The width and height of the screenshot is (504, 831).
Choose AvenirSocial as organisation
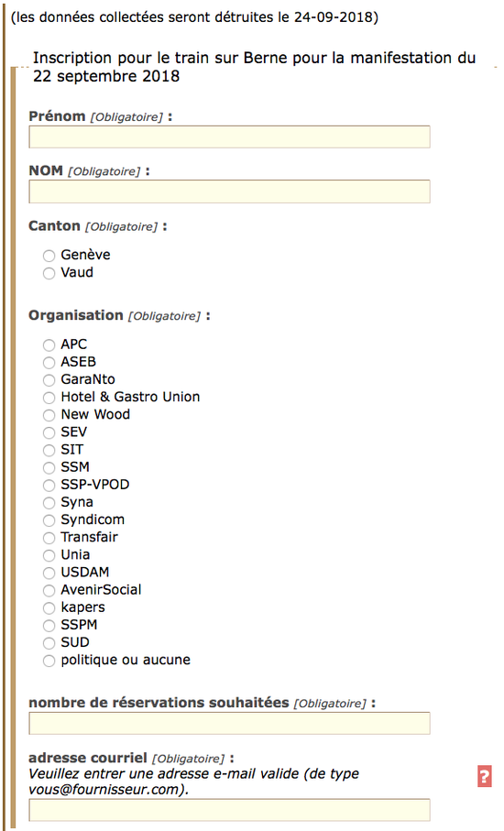click(x=49, y=590)
